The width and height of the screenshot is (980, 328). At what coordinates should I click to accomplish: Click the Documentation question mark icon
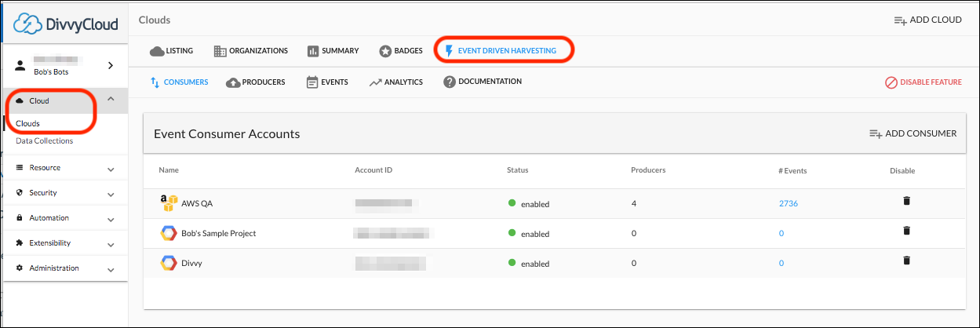pos(450,82)
